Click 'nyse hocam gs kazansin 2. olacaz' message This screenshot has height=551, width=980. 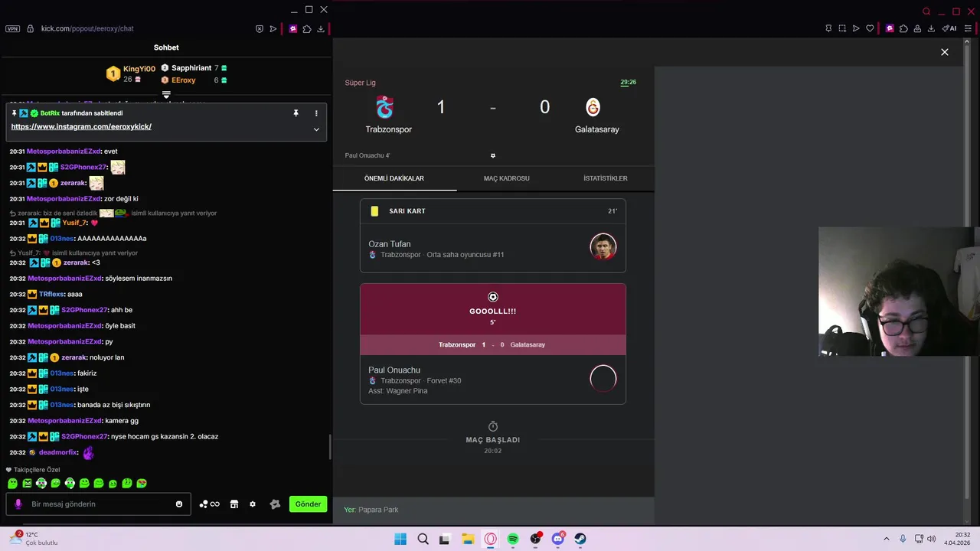click(x=165, y=437)
